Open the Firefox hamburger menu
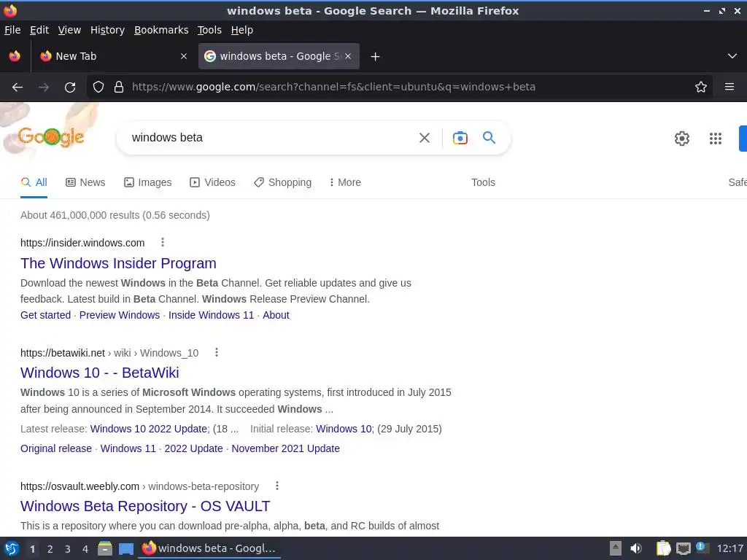This screenshot has width=747, height=560. click(x=729, y=87)
